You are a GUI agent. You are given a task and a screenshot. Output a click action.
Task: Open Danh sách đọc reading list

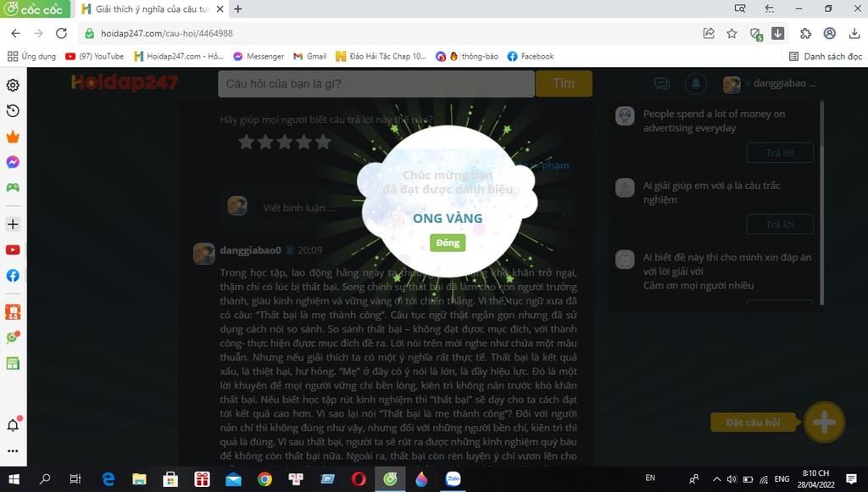point(826,56)
